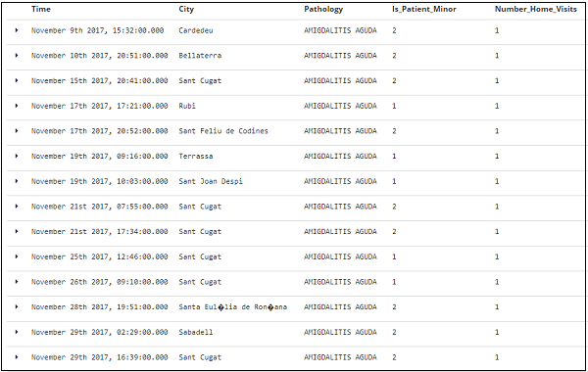Image resolution: width=588 pixels, height=372 pixels.
Task: Expand the Sant Joan Despí row
Action: [17, 181]
